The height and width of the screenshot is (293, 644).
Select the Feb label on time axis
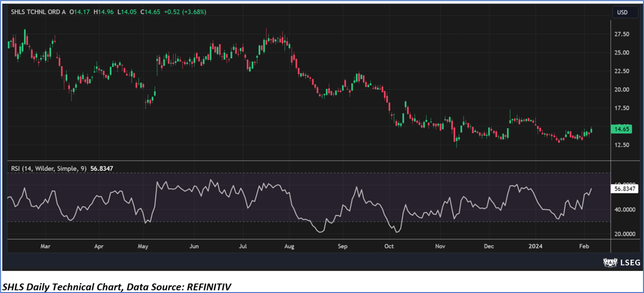584,247
